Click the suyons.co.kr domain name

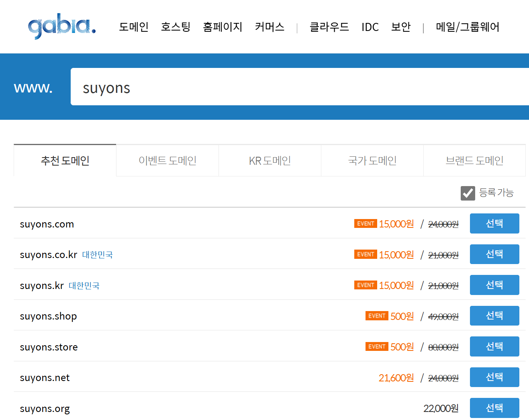pos(49,255)
